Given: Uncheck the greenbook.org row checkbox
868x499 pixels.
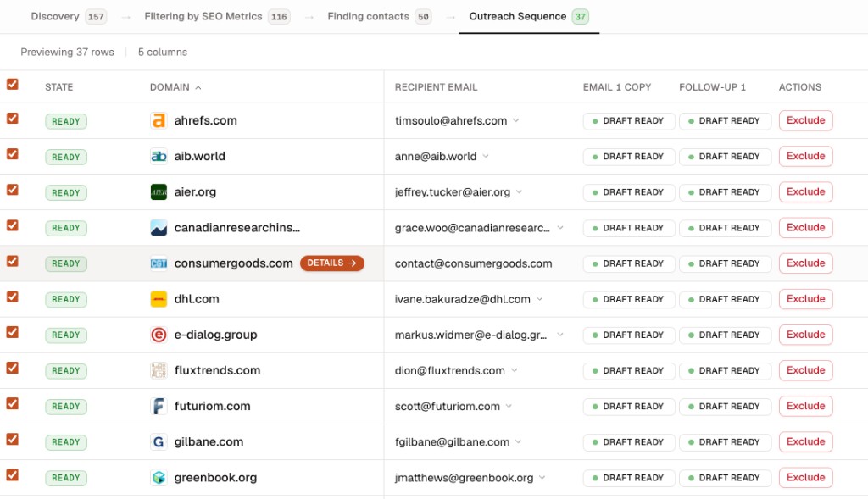Looking at the screenshot, I should (12, 474).
